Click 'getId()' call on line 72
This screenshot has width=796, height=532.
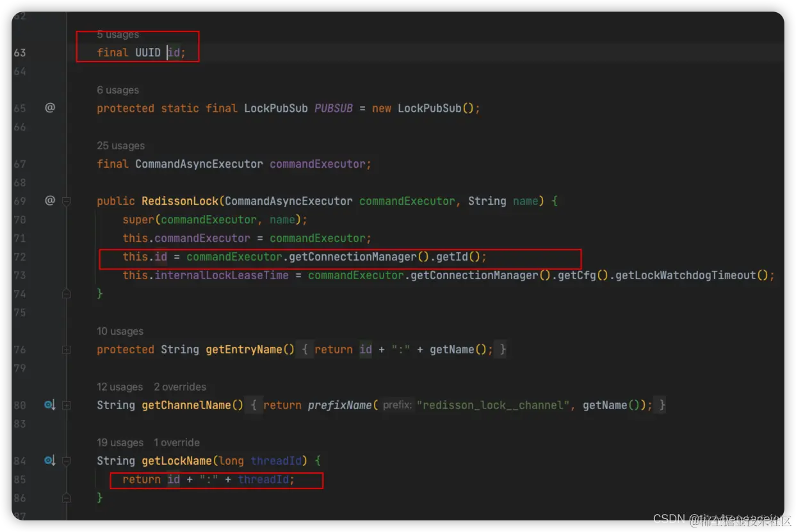(458, 257)
